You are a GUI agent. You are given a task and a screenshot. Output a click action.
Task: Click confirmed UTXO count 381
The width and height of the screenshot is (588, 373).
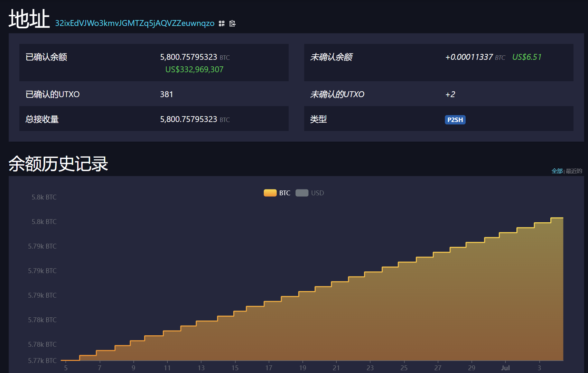pyautogui.click(x=166, y=94)
